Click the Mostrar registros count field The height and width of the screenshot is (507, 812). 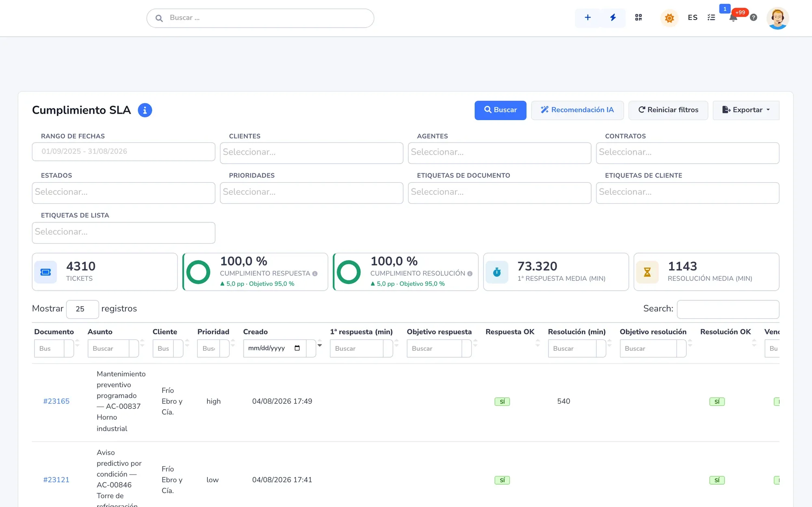[82, 309]
